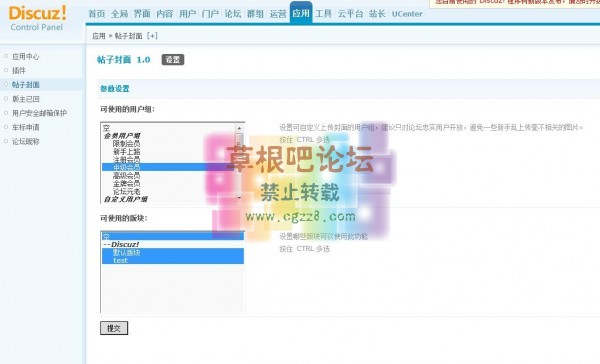Open 用户安全邮箱保护 in the sidebar

39,113
